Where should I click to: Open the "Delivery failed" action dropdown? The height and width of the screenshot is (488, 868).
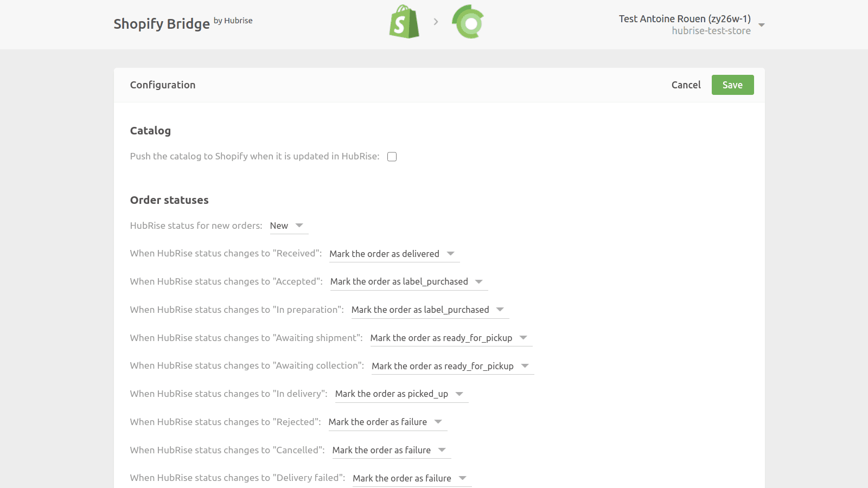[411, 478]
